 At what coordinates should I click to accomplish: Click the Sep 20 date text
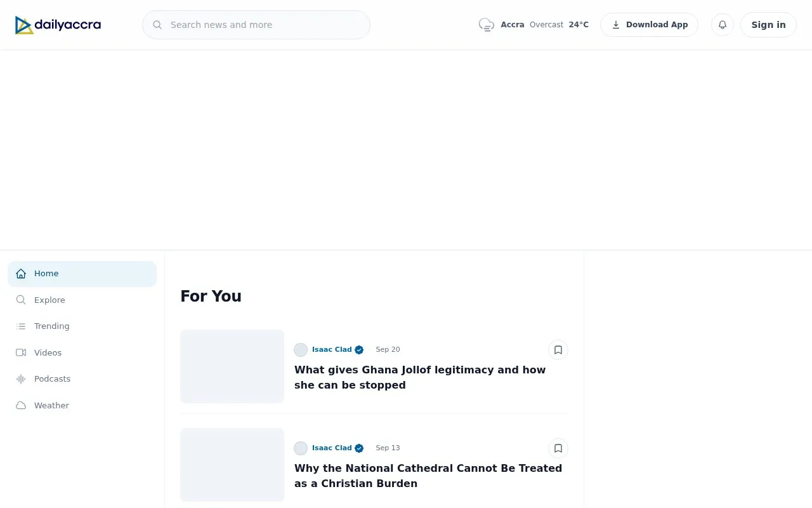coord(388,350)
